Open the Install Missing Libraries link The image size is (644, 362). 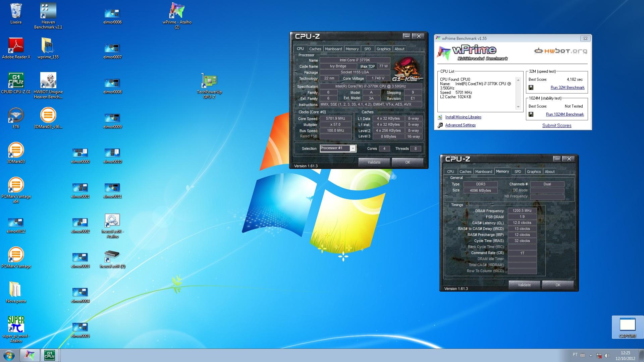pyautogui.click(x=463, y=117)
